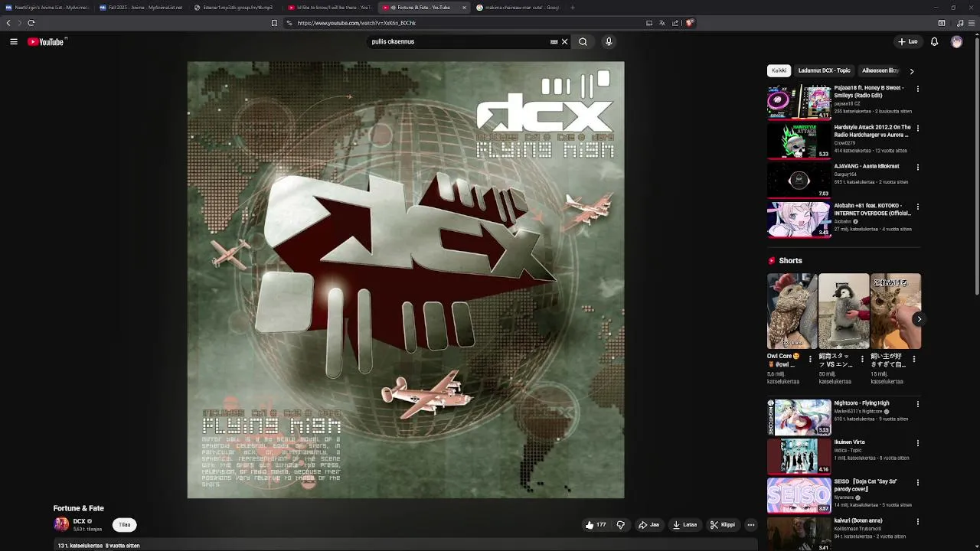Toggle the browser sidebar panel icon
This screenshot has height=551, width=980.
(x=942, y=23)
